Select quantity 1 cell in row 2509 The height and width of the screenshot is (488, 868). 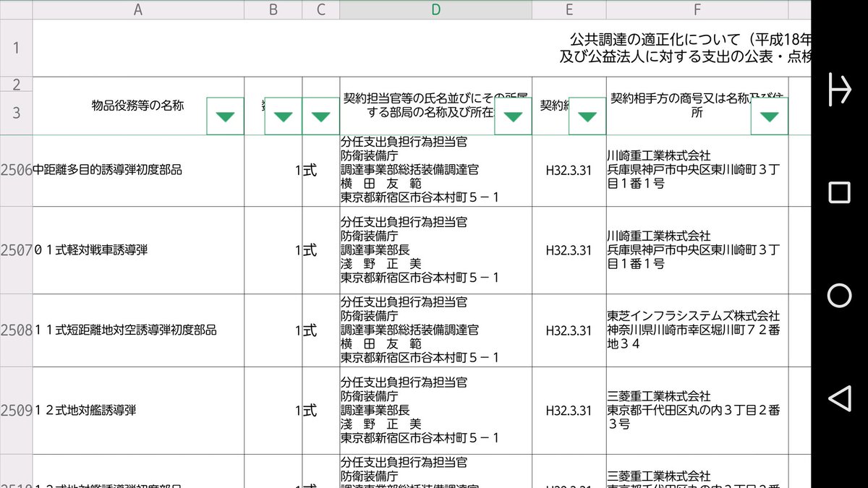(273, 411)
